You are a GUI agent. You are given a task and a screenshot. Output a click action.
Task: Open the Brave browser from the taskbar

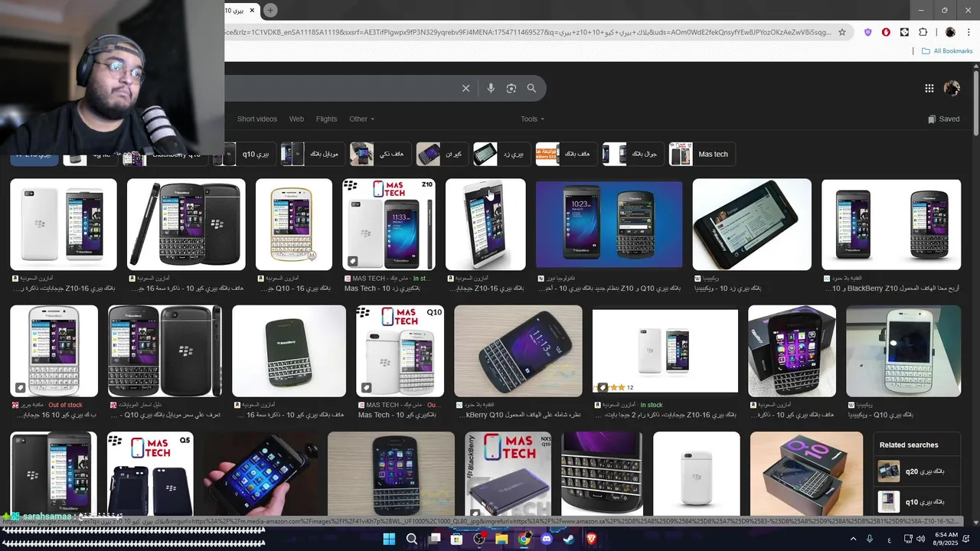[x=591, y=539]
